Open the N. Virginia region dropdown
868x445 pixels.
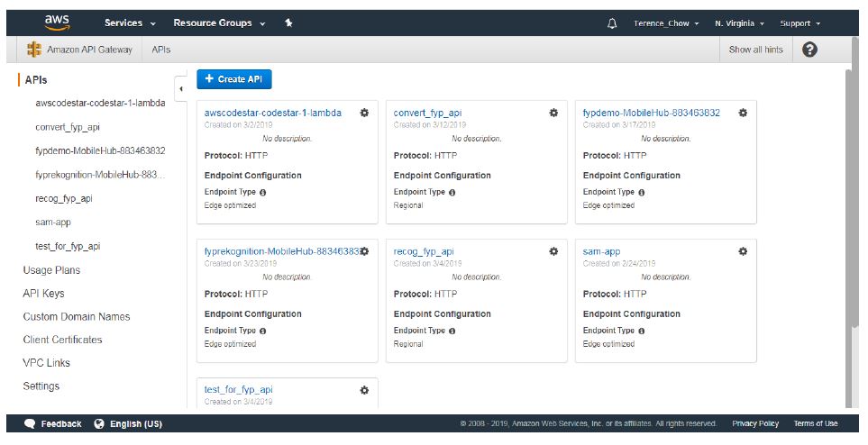[x=739, y=23]
